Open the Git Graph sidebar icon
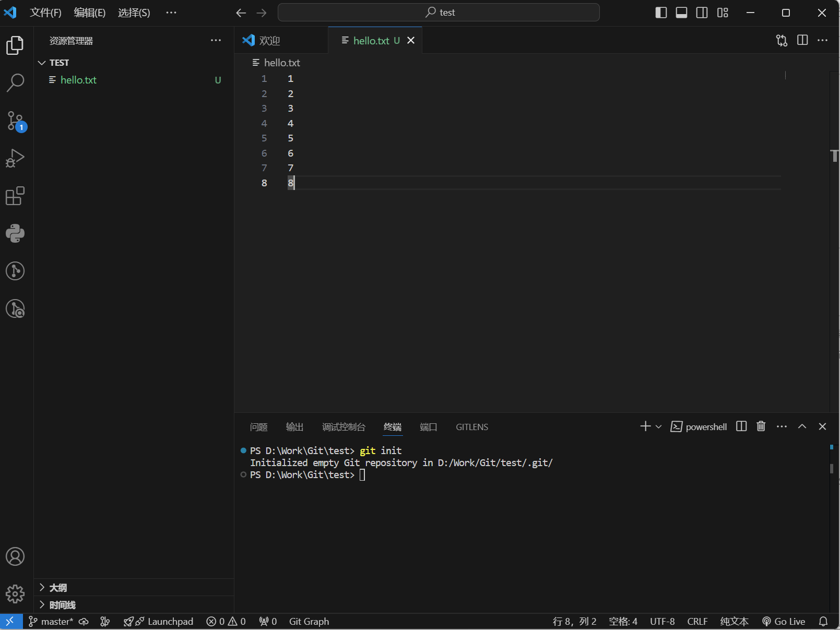840x630 pixels. point(15,271)
